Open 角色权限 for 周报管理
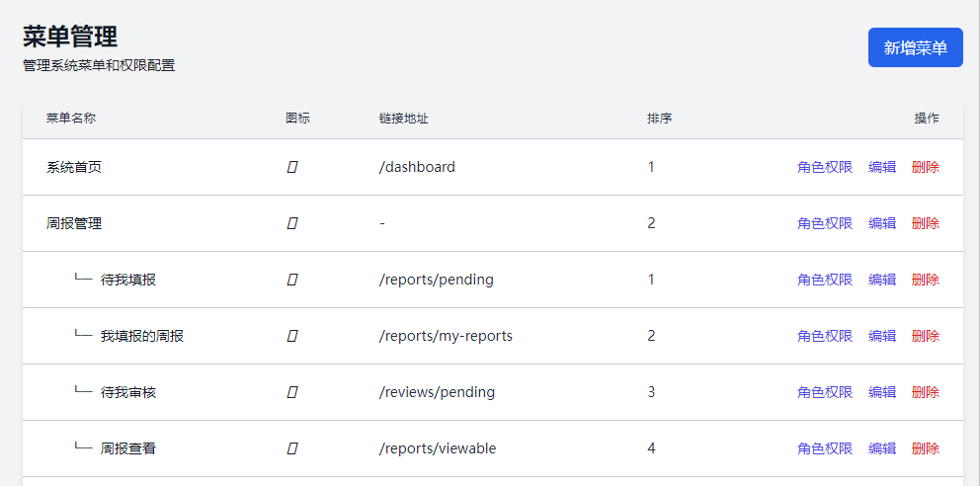Image resolution: width=980 pixels, height=486 pixels. pos(824,223)
